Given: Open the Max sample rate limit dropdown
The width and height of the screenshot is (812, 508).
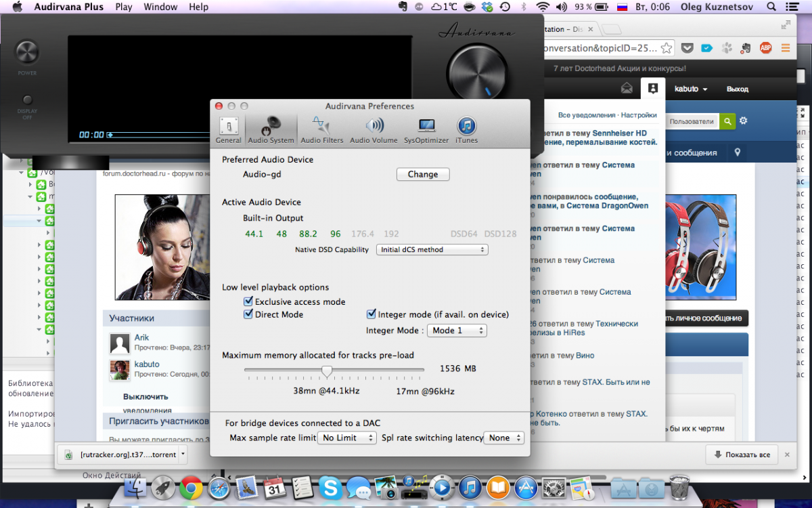Looking at the screenshot, I should (x=347, y=438).
